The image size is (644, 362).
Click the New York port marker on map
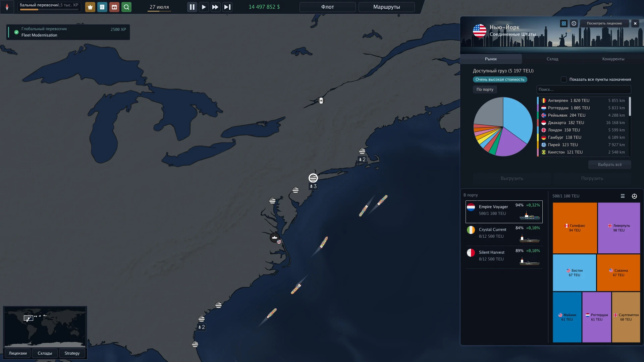(x=313, y=178)
